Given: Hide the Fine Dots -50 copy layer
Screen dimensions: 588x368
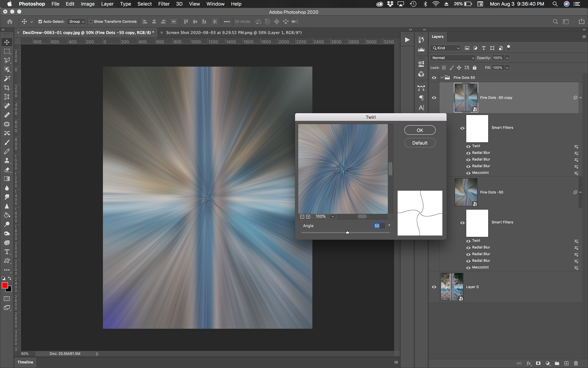Looking at the screenshot, I should [434, 98].
